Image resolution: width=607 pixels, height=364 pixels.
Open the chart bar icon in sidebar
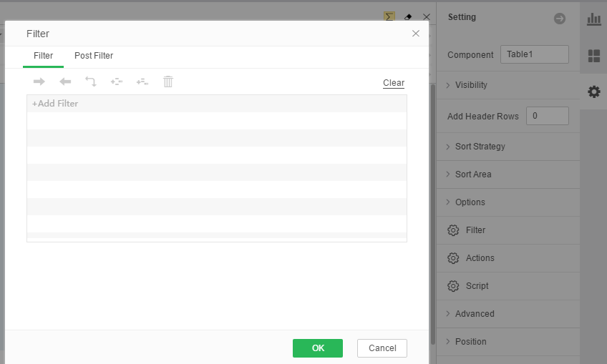[593, 19]
